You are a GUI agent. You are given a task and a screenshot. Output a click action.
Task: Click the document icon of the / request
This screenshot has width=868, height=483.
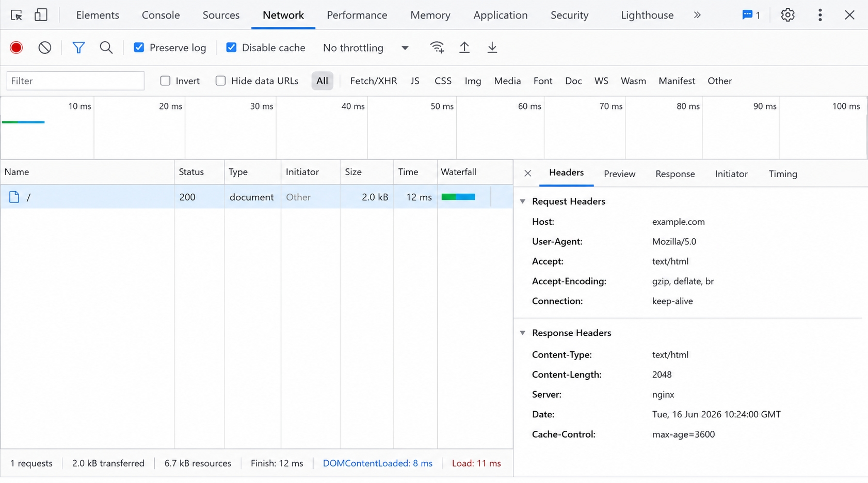pos(14,197)
